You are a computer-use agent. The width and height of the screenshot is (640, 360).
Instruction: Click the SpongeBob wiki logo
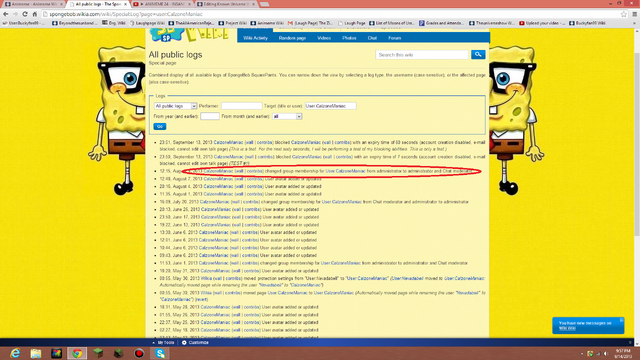point(189,35)
